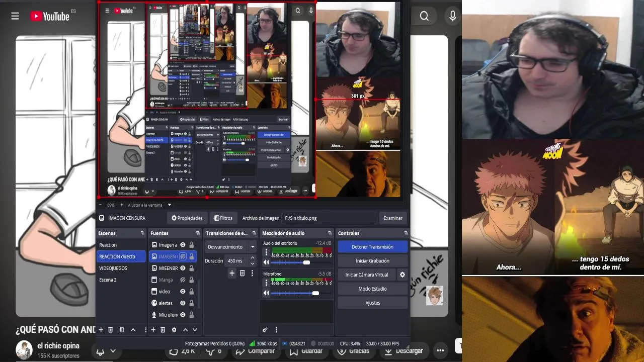Viewport: 644px width, 362px height.
Task: Zoom in the OBS preview
Action: point(121,205)
